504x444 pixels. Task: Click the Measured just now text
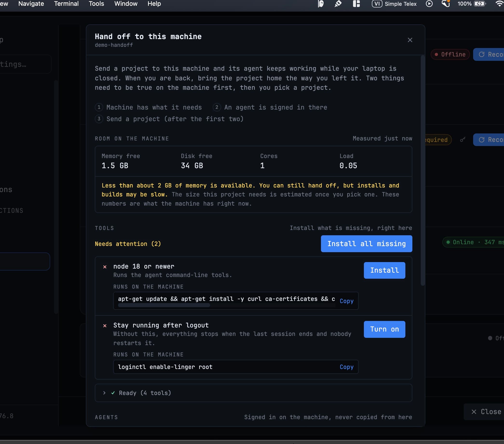[382, 138]
